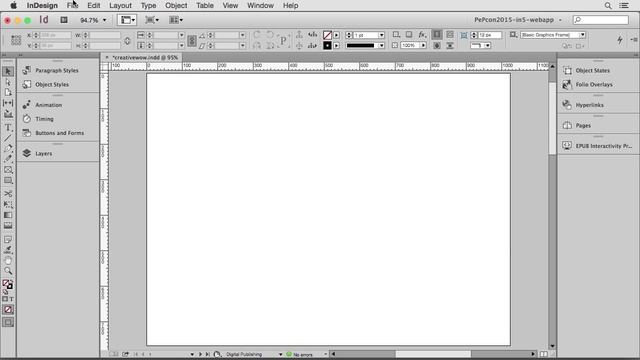640x360 pixels.
Task: Click formatting affects text toggle
Action: (11, 299)
